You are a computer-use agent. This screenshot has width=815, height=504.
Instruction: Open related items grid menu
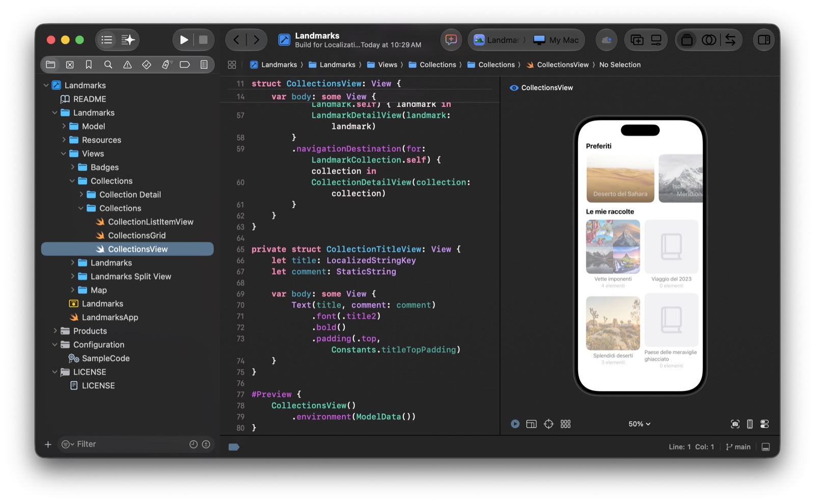[232, 65]
